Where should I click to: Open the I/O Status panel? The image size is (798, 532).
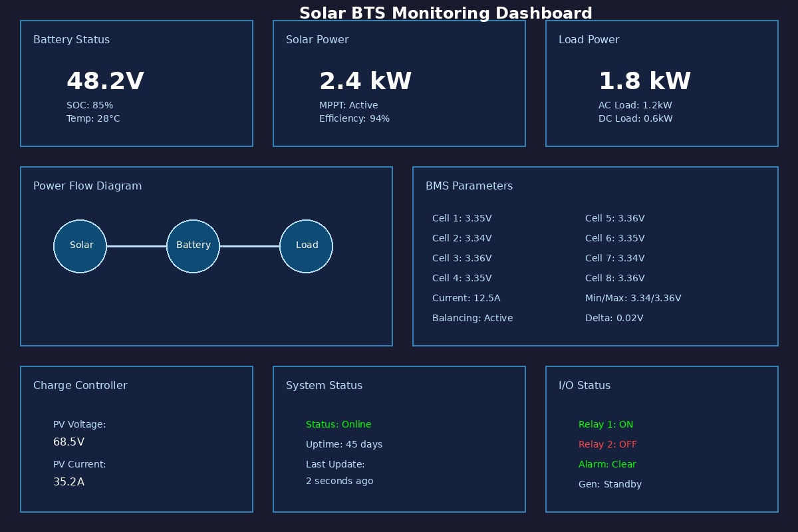click(583, 386)
